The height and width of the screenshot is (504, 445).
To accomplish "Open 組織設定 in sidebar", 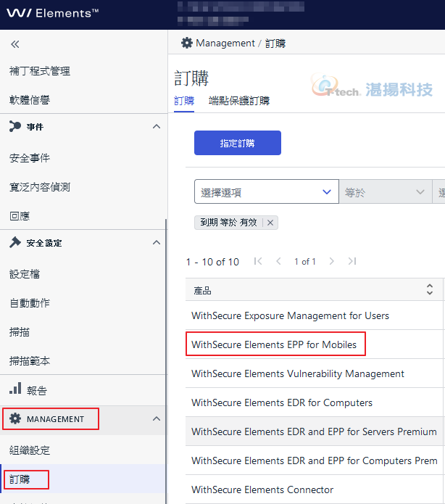I will [30, 450].
